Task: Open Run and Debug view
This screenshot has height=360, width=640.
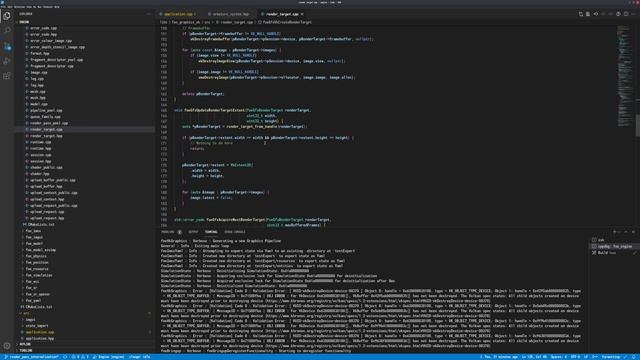Action: 7,61
